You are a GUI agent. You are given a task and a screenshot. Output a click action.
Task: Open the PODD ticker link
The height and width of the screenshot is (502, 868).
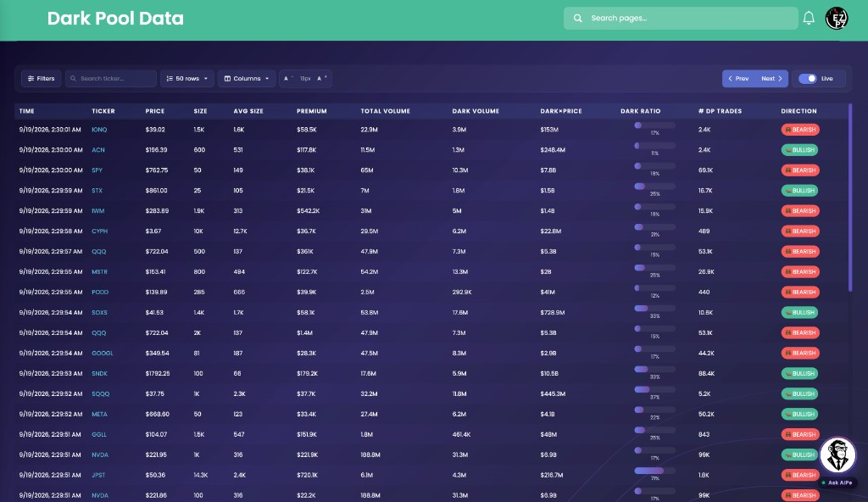[100, 292]
